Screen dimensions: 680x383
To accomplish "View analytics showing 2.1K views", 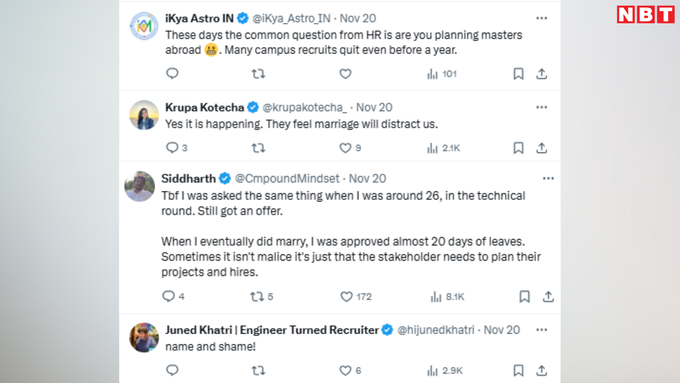I will tap(443, 148).
